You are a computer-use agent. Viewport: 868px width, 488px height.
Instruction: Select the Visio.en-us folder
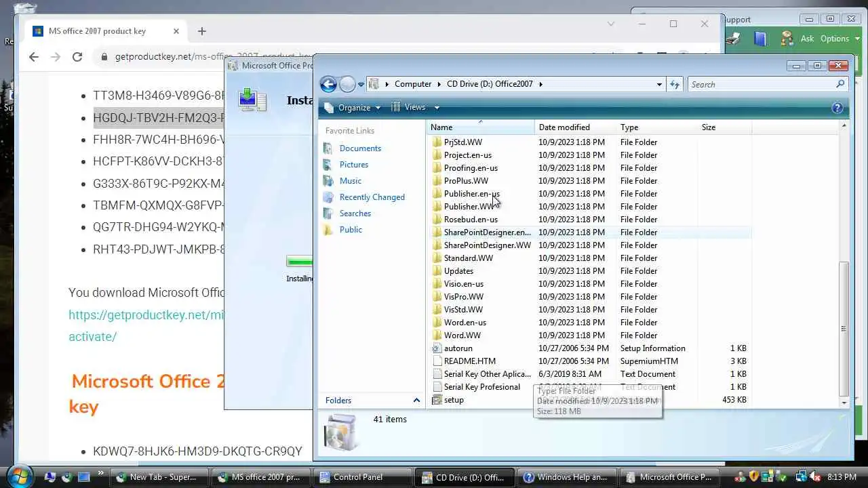(x=463, y=284)
